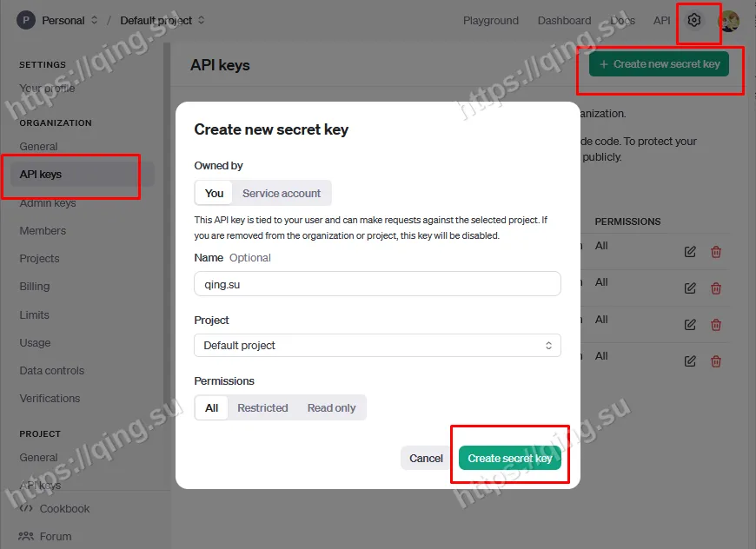Viewport: 756px width, 549px height.
Task: Edit the third API key entry
Action: coord(690,324)
